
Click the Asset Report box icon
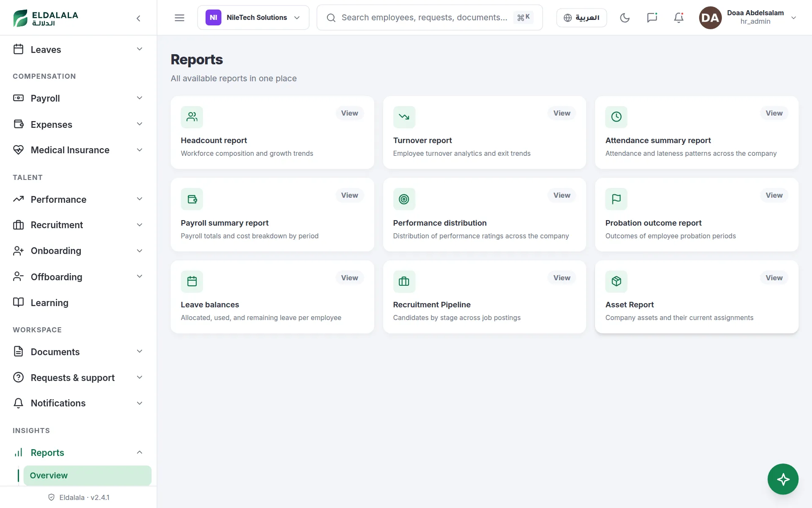pyautogui.click(x=616, y=282)
